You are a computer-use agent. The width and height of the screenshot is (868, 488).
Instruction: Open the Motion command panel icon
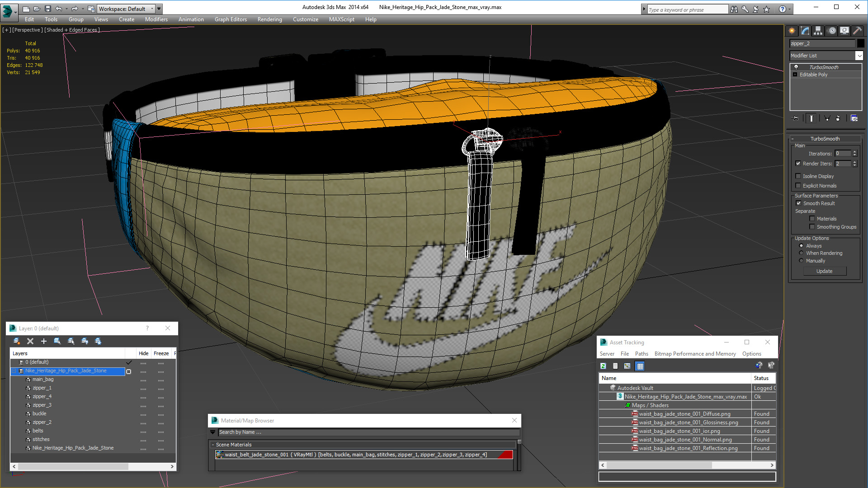pyautogui.click(x=832, y=31)
